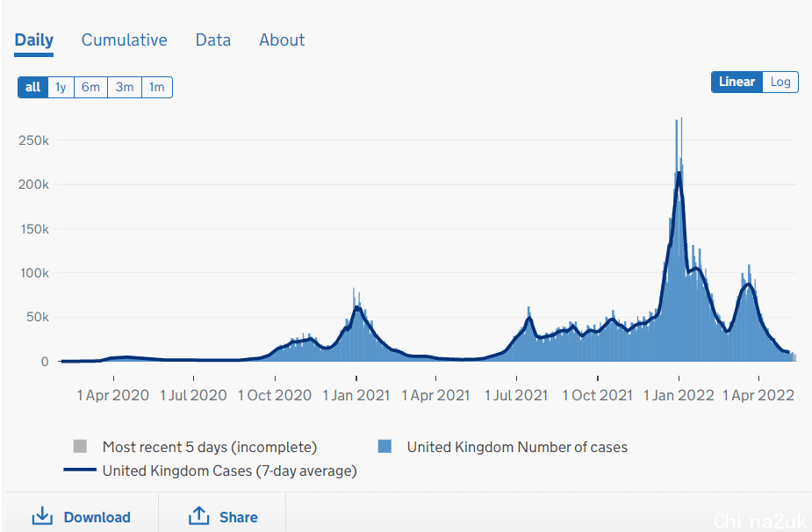Select the 6m time range
Viewport: 812px width, 532px height.
[90, 87]
